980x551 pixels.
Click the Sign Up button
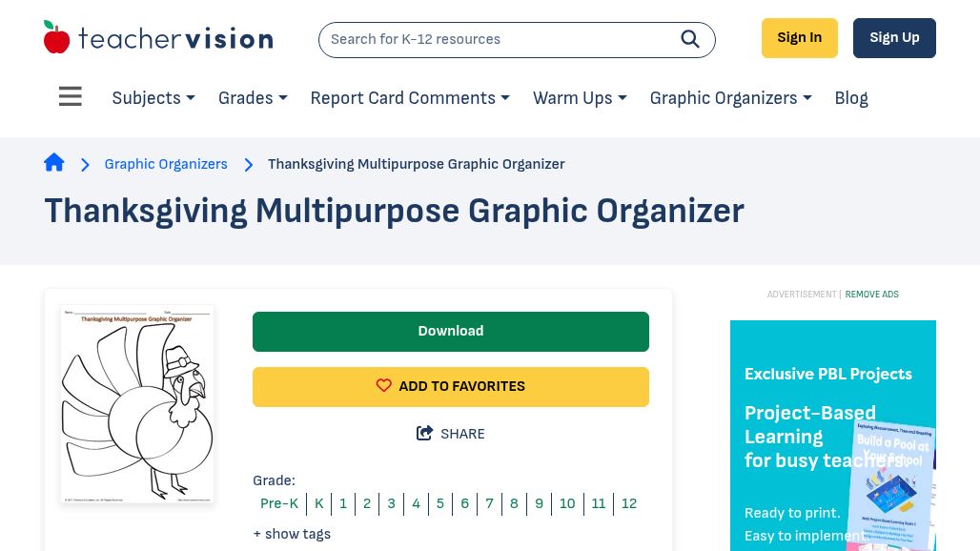894,37
